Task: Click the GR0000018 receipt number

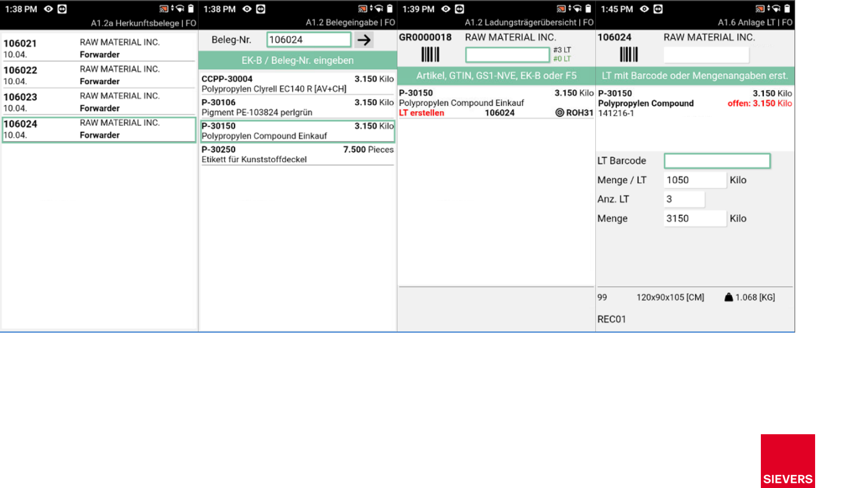Action: coord(425,38)
